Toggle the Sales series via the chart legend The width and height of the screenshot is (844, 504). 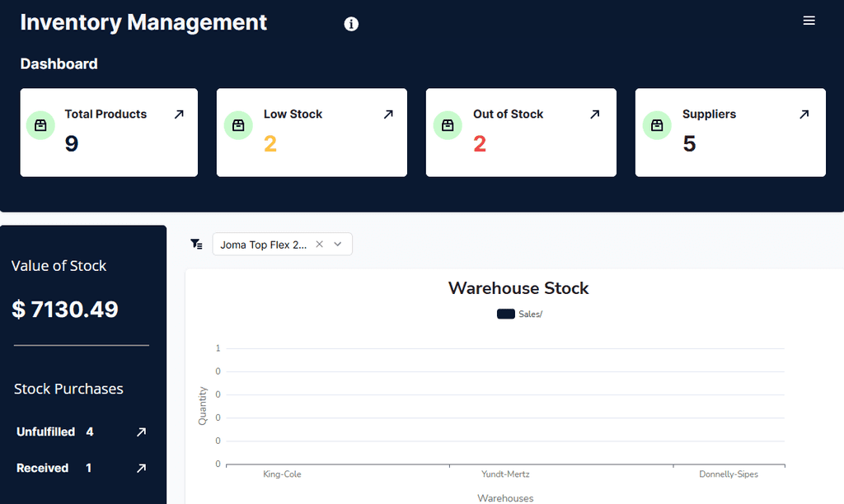tap(518, 314)
